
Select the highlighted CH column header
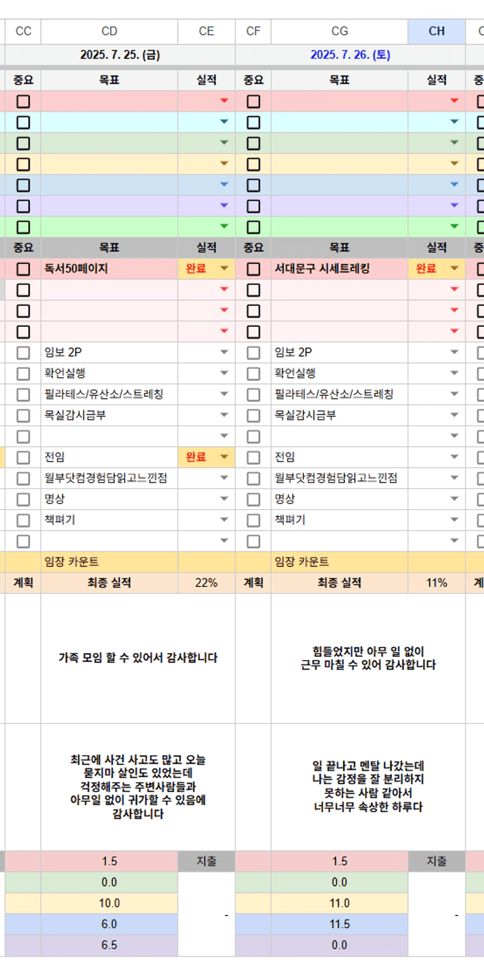click(437, 31)
